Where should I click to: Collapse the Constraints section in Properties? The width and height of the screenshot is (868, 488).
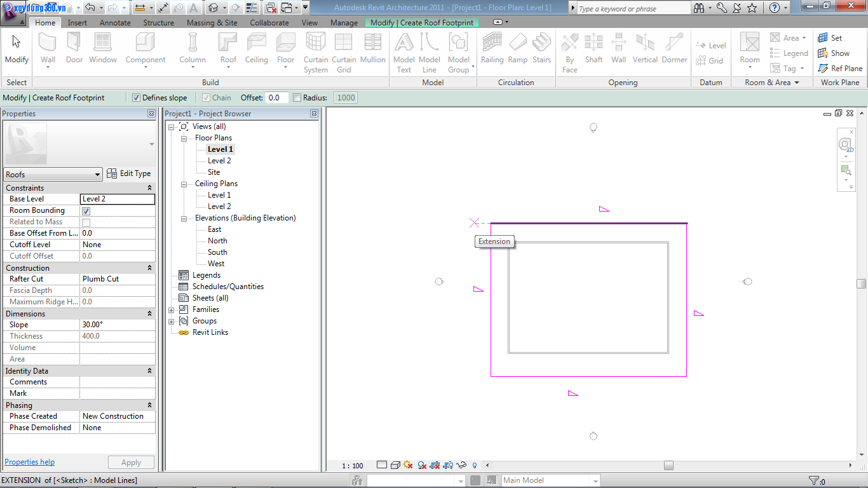149,188
